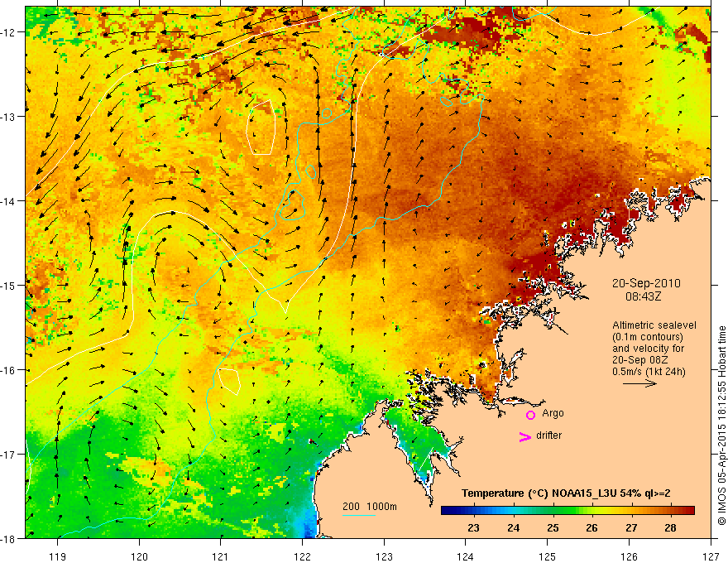Click the '200 1000m' bathymetry label
Image resolution: width=728 pixels, height=563 pixels.
pos(370,507)
